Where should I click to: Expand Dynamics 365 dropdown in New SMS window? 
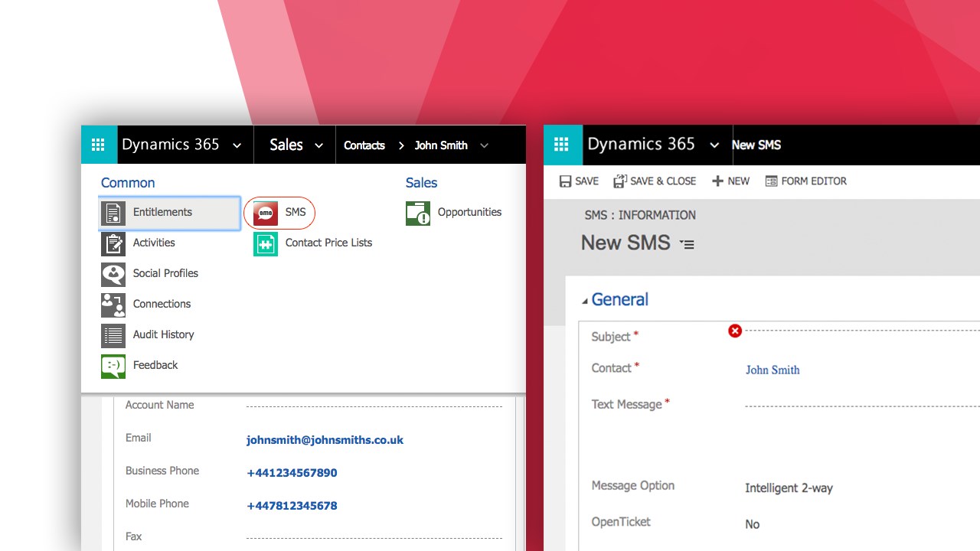pos(714,145)
